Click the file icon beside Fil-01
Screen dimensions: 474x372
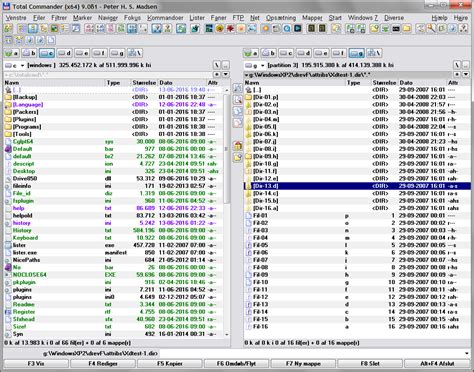(248, 216)
